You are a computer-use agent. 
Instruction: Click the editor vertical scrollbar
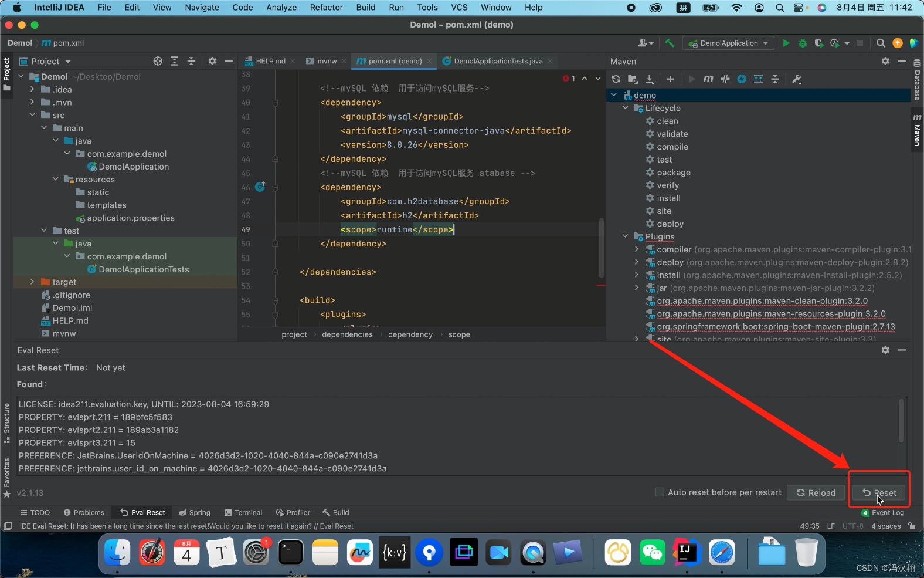click(602, 248)
